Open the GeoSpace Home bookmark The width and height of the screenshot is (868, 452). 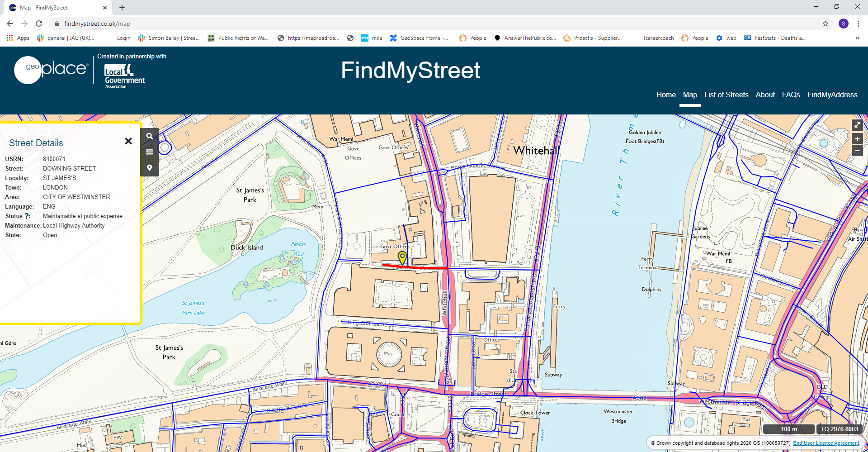coord(419,38)
